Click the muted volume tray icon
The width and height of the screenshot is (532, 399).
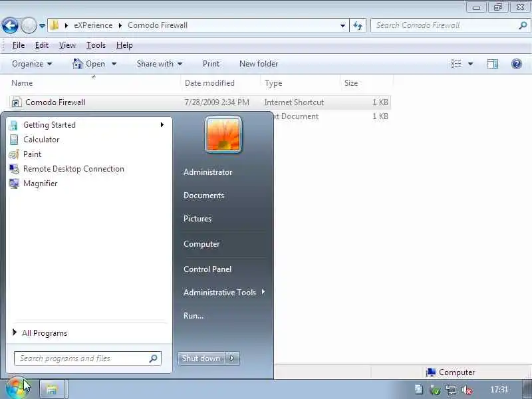pyautogui.click(x=467, y=390)
